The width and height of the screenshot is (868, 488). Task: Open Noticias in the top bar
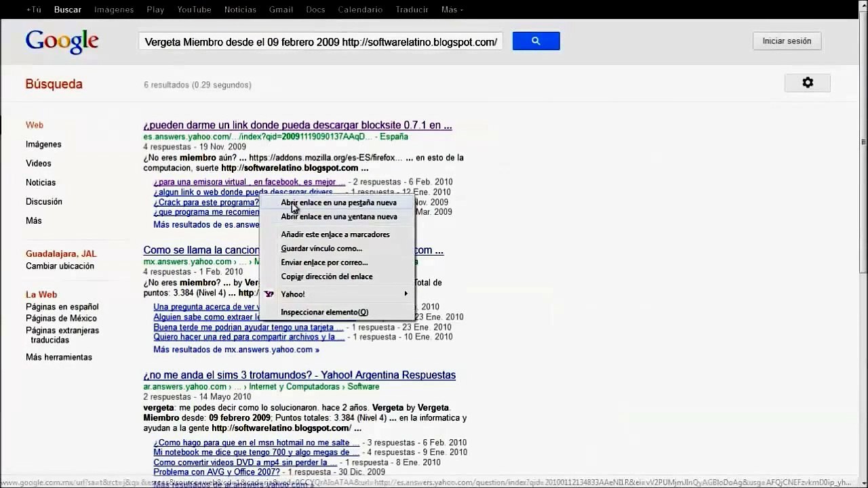click(240, 9)
